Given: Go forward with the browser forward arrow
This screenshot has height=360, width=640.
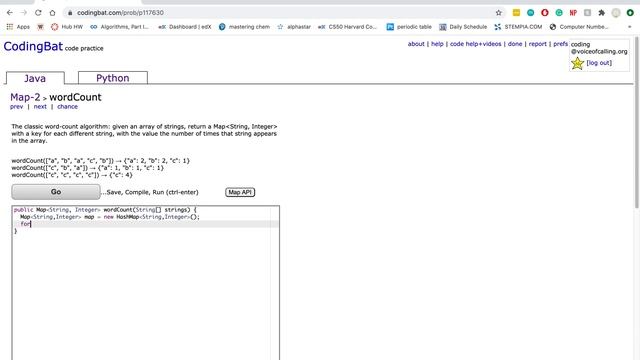Looking at the screenshot, I should 24,13.
